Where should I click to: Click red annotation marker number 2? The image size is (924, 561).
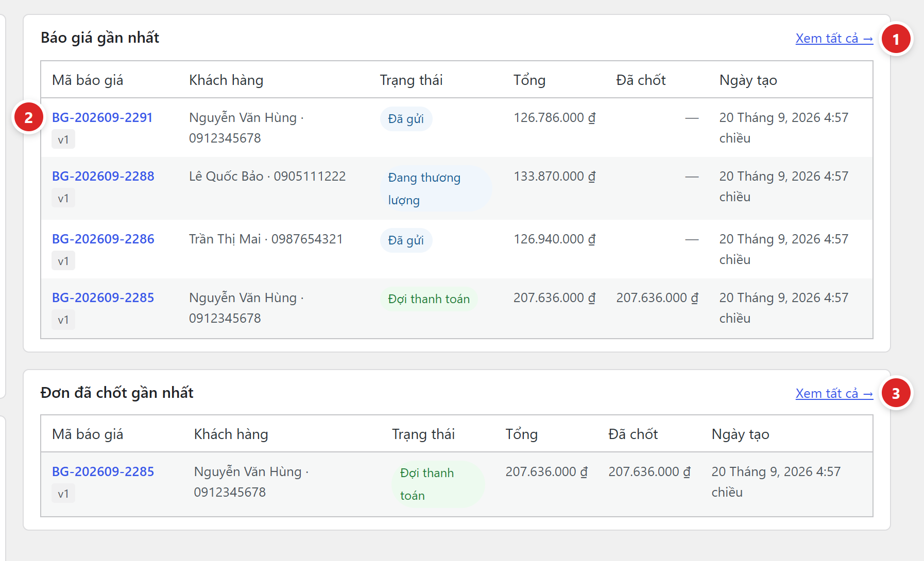tap(29, 117)
